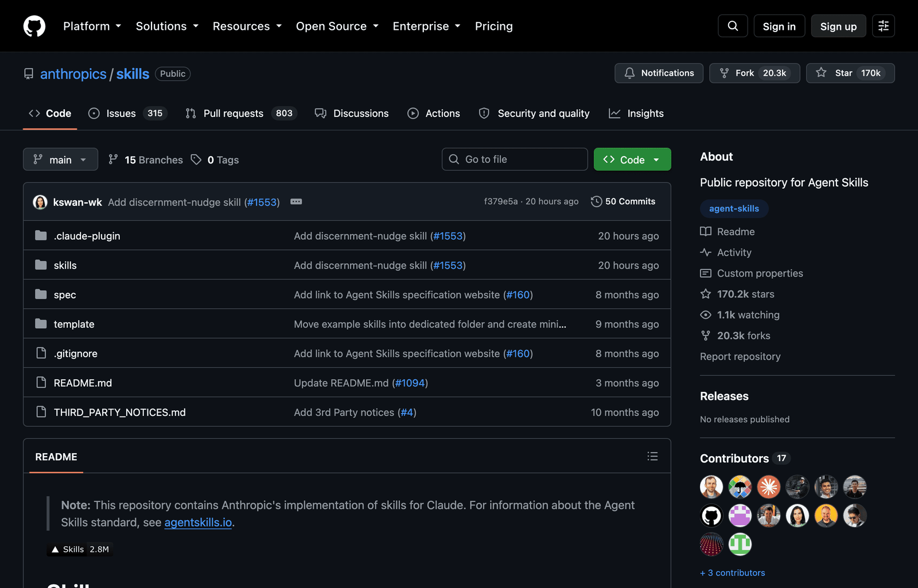Open the Insights tab
This screenshot has width=918, height=588.
click(636, 113)
